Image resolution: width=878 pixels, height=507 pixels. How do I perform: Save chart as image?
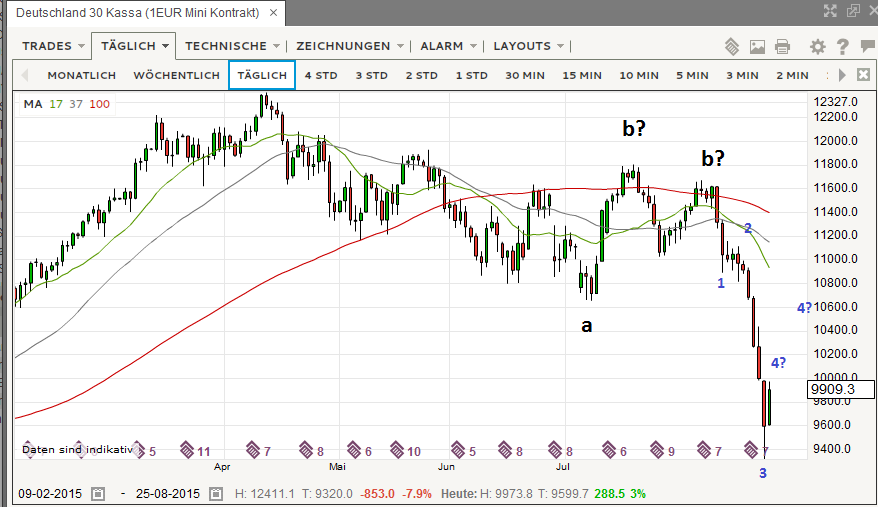click(757, 46)
